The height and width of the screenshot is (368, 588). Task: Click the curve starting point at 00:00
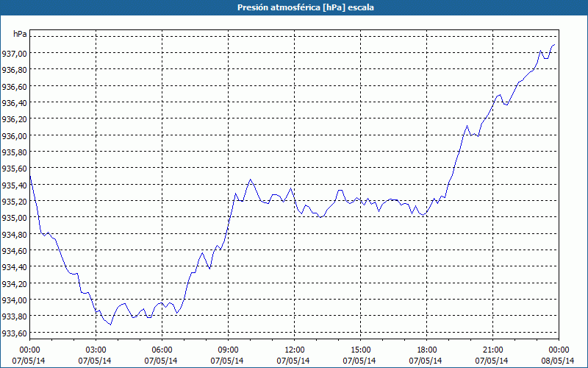coord(30,177)
